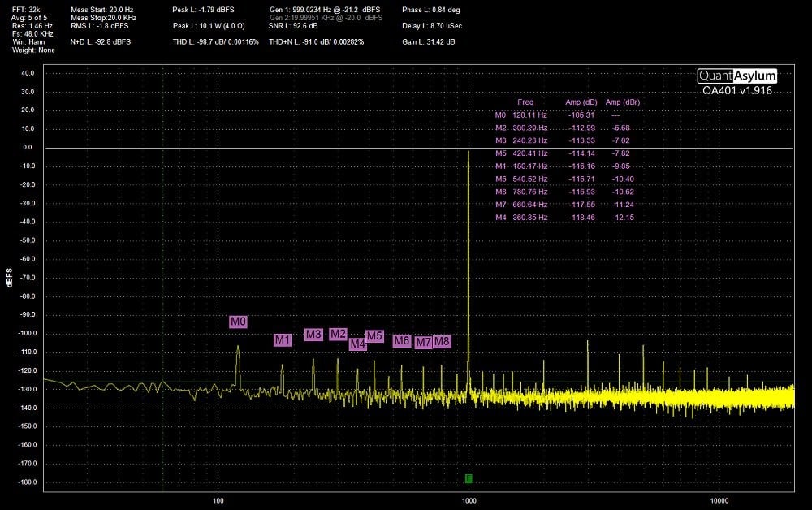Click the M4 marker label

point(357,344)
